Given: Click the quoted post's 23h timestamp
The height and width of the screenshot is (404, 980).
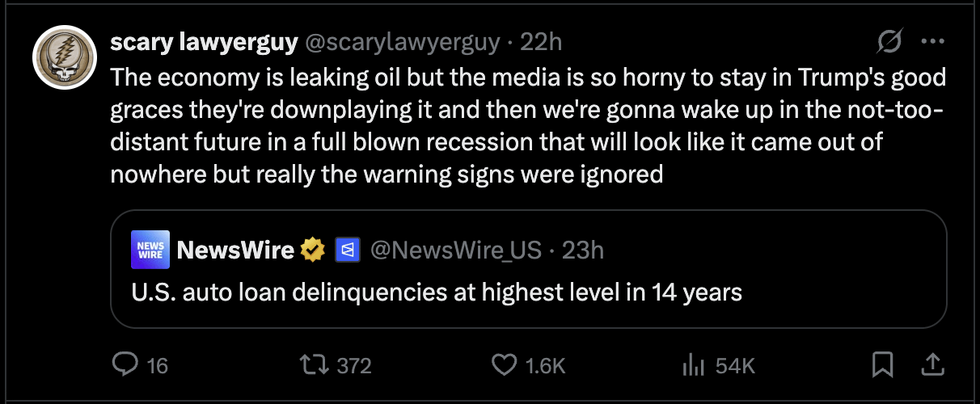Looking at the screenshot, I should tap(583, 251).
